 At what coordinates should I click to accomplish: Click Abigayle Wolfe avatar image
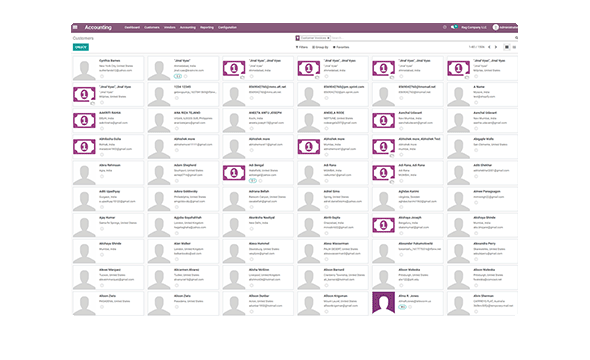458,147
